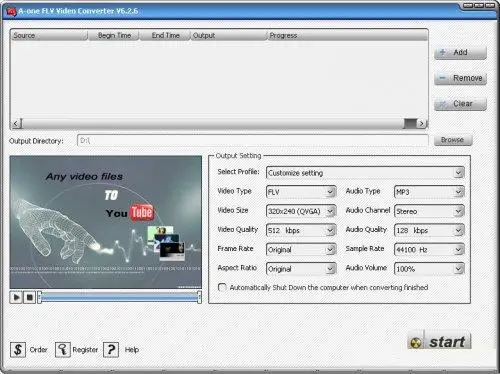Change the Video Size 320x240 setting
Image resolution: width=500 pixels, height=374 pixels.
(301, 211)
